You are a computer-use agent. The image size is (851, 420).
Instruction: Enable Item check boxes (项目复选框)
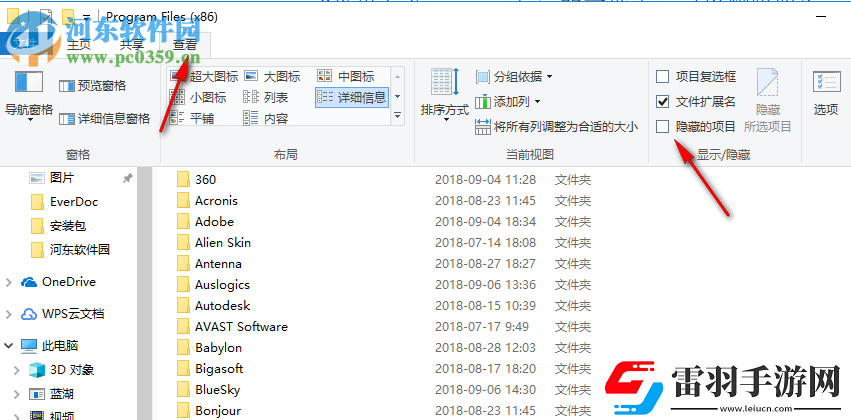[x=696, y=77]
